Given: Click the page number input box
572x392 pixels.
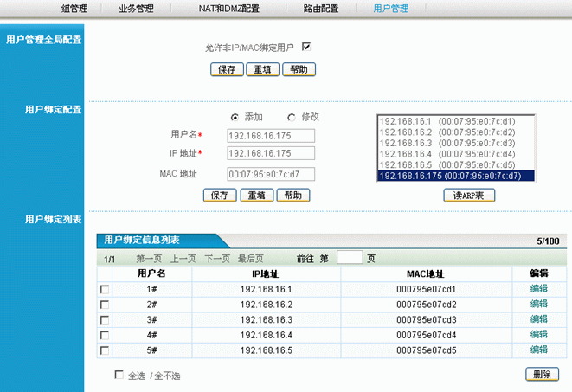Looking at the screenshot, I should click(349, 257).
